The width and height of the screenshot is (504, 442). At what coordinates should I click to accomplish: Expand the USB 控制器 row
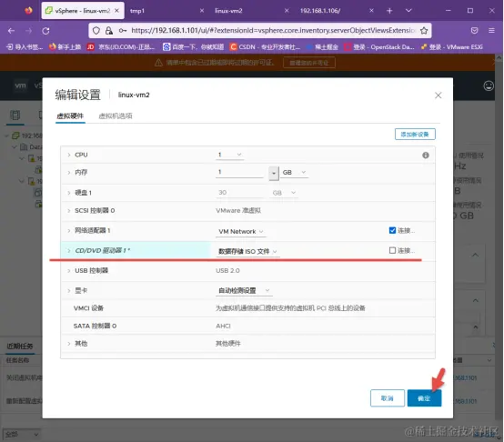pyautogui.click(x=69, y=271)
